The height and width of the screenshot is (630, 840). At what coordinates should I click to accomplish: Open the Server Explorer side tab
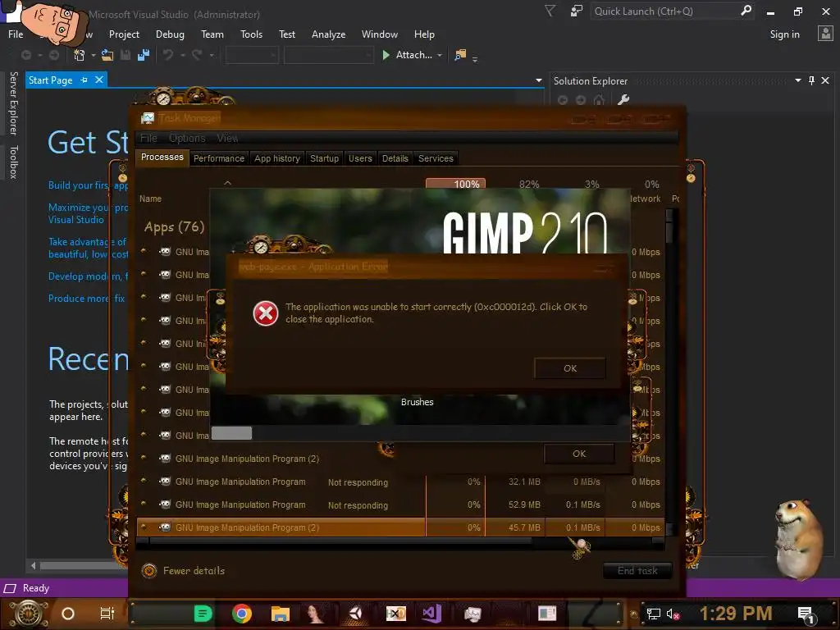(x=13, y=103)
